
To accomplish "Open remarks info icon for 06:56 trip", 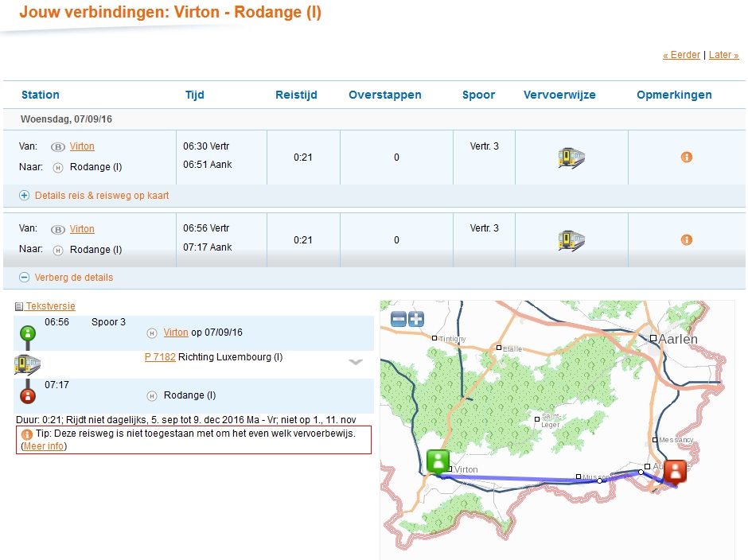I will (687, 240).
